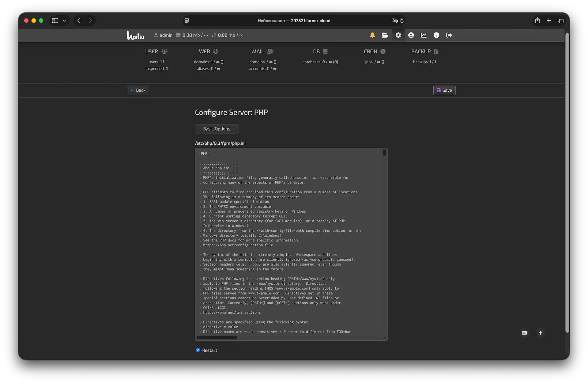Reload the page
Screen dimensions: 588x384
pyautogui.click(x=401, y=21)
